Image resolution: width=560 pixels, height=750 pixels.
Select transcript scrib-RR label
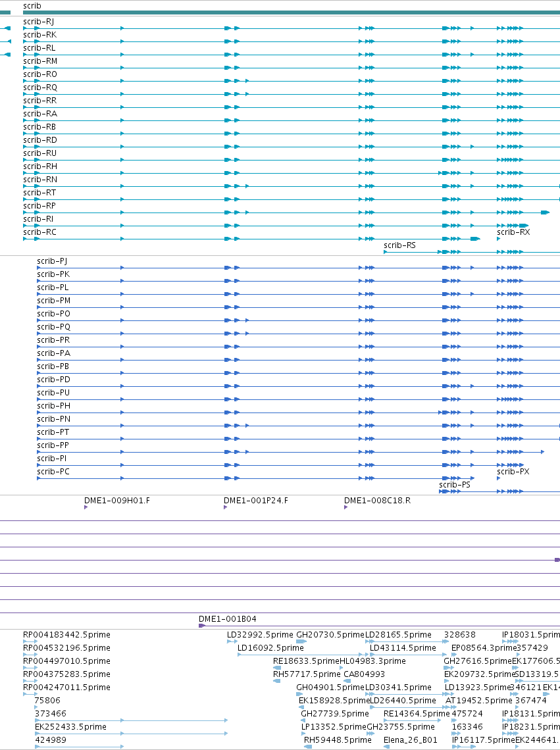pos(39,101)
